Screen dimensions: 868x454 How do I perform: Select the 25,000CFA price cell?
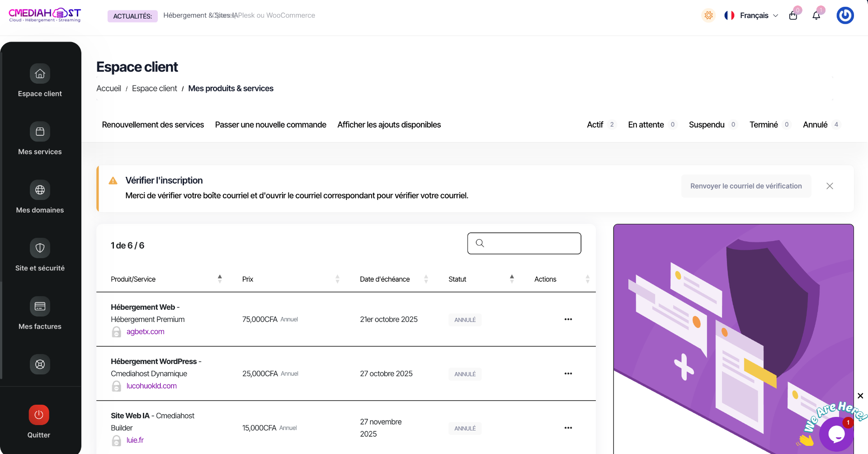click(270, 374)
